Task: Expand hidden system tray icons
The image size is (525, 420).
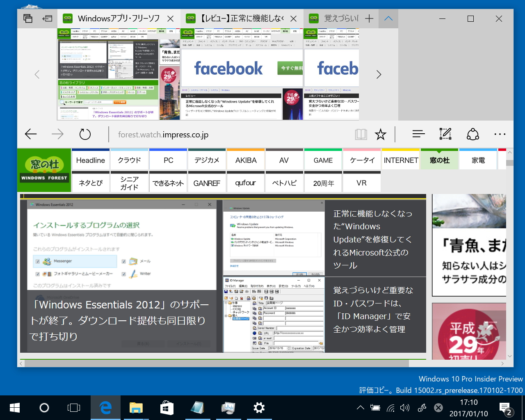Action: [x=360, y=408]
